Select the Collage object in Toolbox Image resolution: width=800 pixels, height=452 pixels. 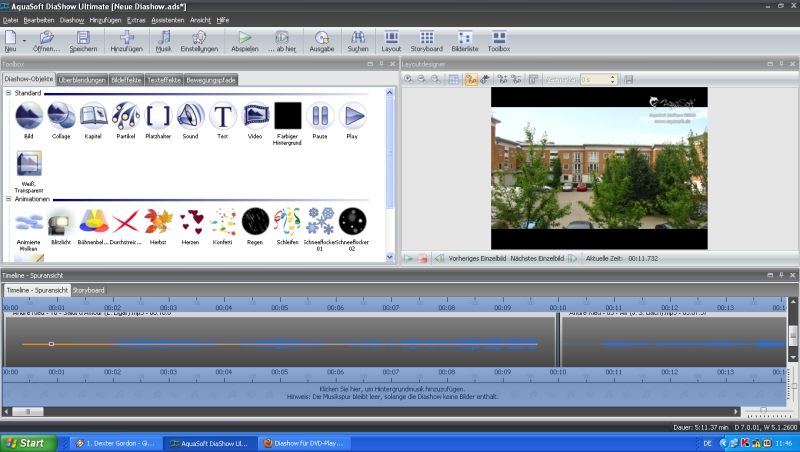(61, 115)
